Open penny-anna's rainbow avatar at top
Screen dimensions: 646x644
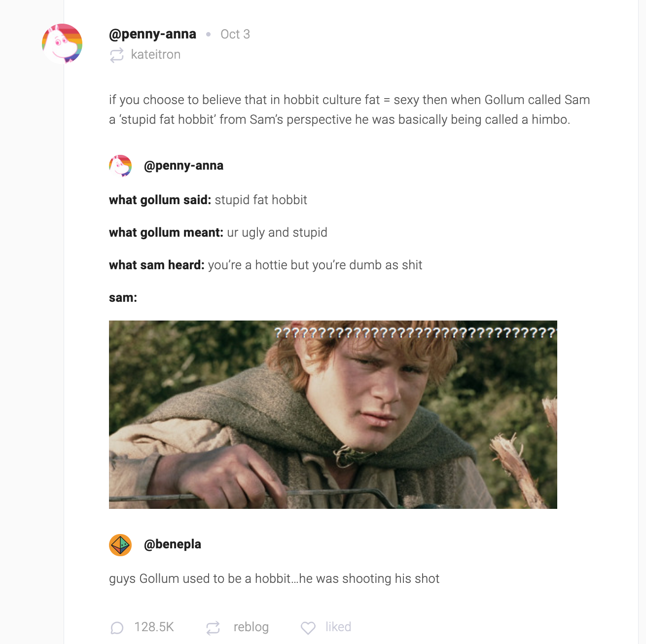coord(62,43)
